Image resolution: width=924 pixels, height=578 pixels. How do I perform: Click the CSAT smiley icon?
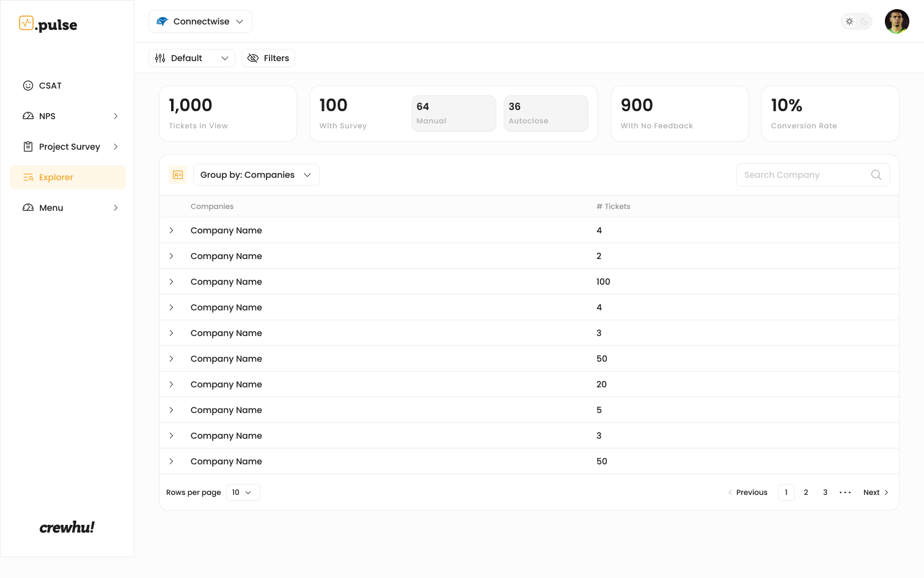(28, 86)
